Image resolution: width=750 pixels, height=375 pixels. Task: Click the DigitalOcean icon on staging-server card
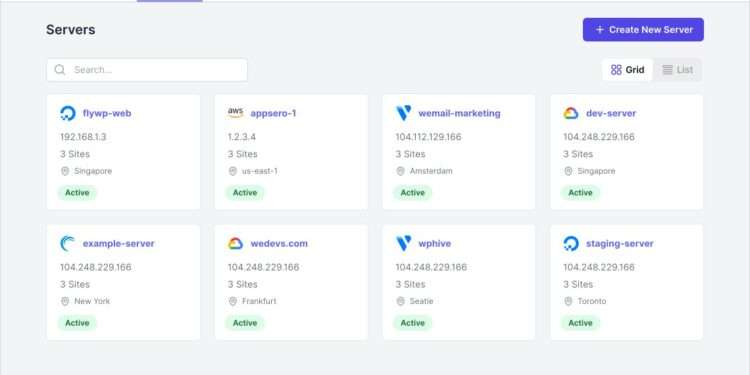pos(571,243)
